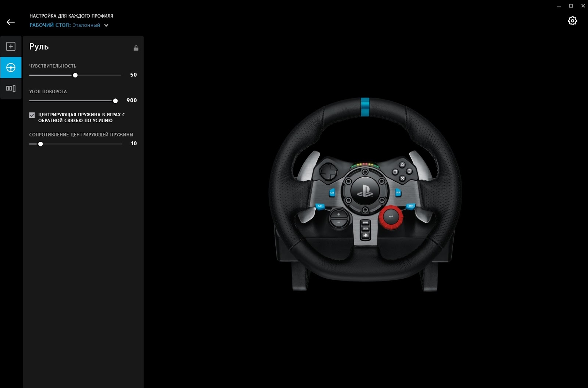Click the СОПРОТИВЛЕНИЕ ЦЕНТРИРУЮЩЕЙ ПРУЖИНЫ label
This screenshot has width=588, height=388.
[81, 135]
